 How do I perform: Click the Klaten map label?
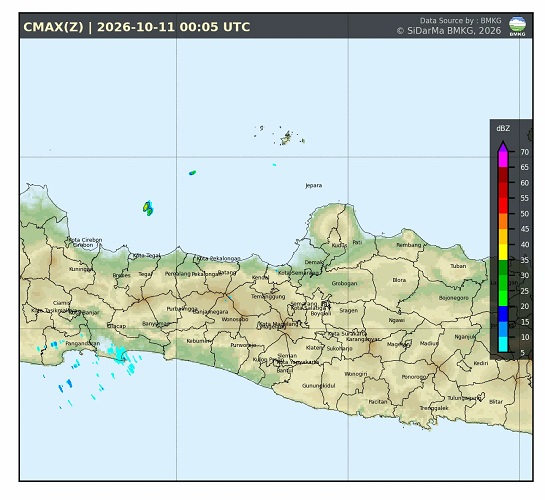tap(314, 348)
